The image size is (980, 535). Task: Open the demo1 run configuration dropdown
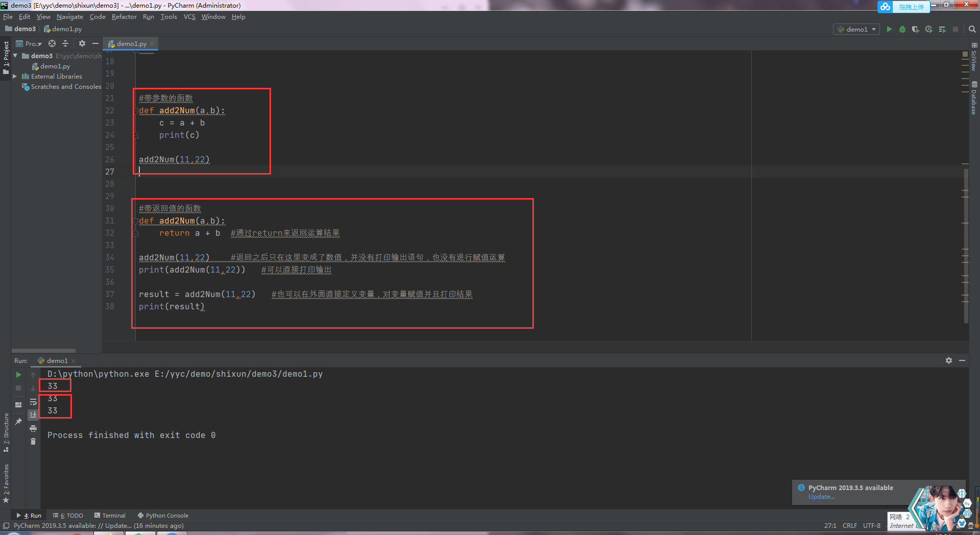pos(857,29)
